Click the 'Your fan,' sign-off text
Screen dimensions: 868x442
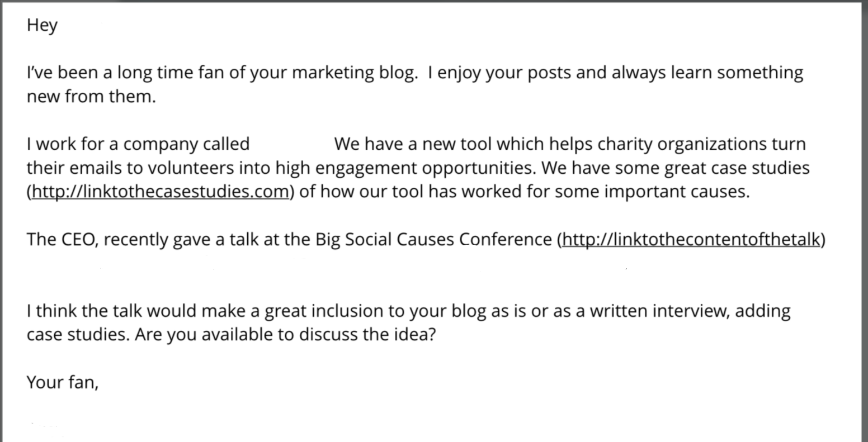click(63, 382)
